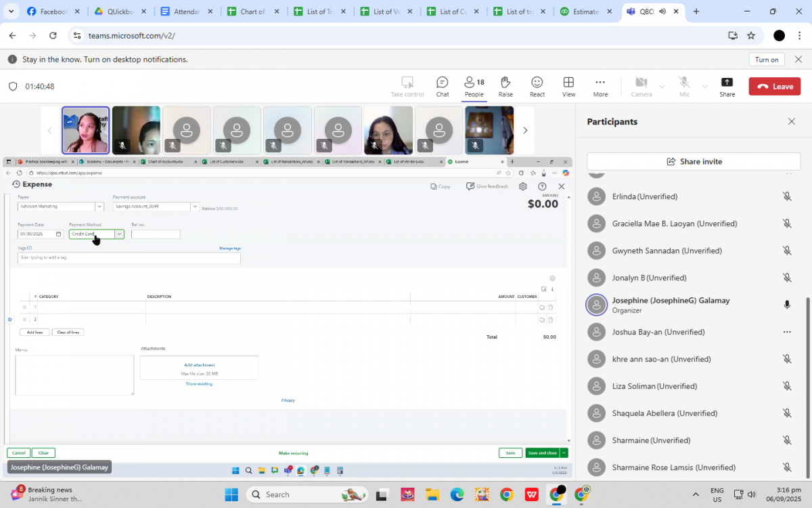
Task: Leave the meeting
Action: (774, 87)
